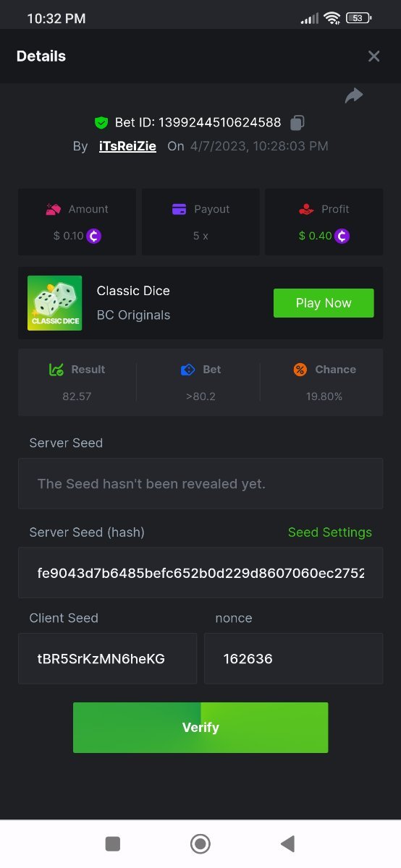
Task: Open the Classic Dice game thumbnail
Action: click(55, 303)
